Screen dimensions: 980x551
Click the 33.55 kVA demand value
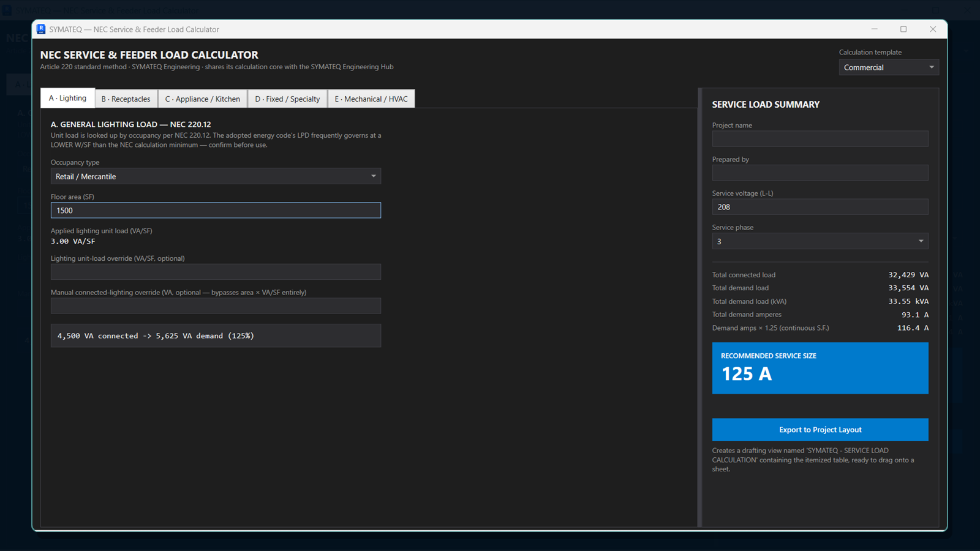[x=908, y=301]
